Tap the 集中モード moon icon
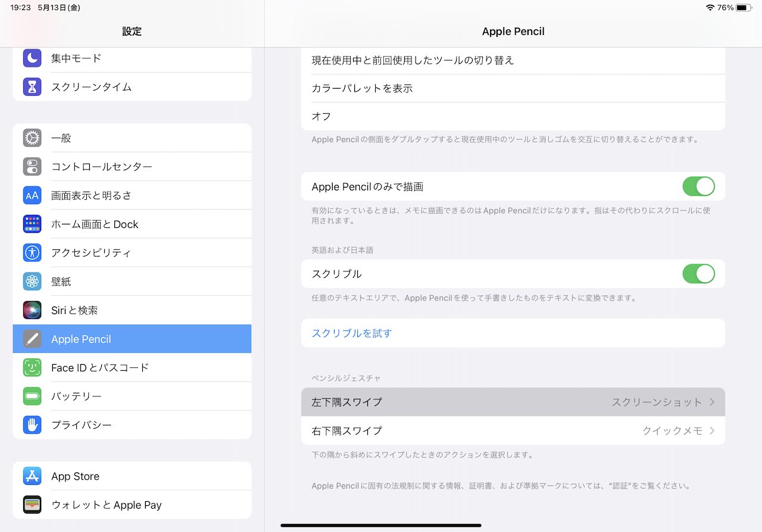The image size is (762, 532). [x=32, y=58]
